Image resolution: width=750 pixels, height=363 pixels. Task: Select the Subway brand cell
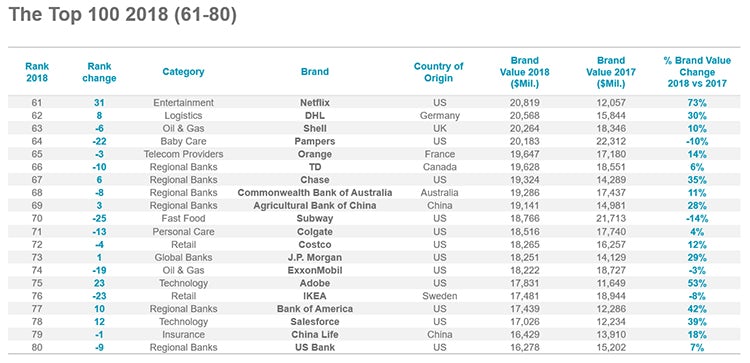click(315, 219)
